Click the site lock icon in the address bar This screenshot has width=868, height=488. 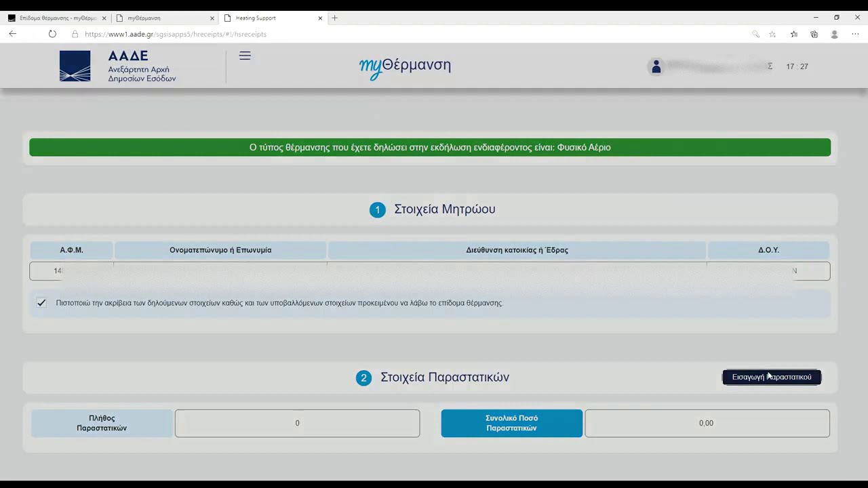click(x=75, y=34)
